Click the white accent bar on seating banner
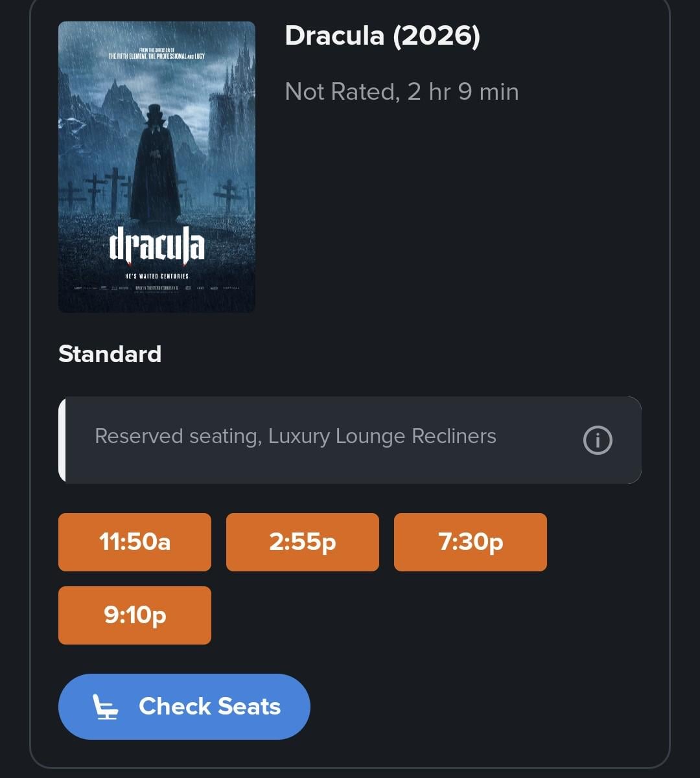Image resolution: width=700 pixels, height=778 pixels. [62, 440]
